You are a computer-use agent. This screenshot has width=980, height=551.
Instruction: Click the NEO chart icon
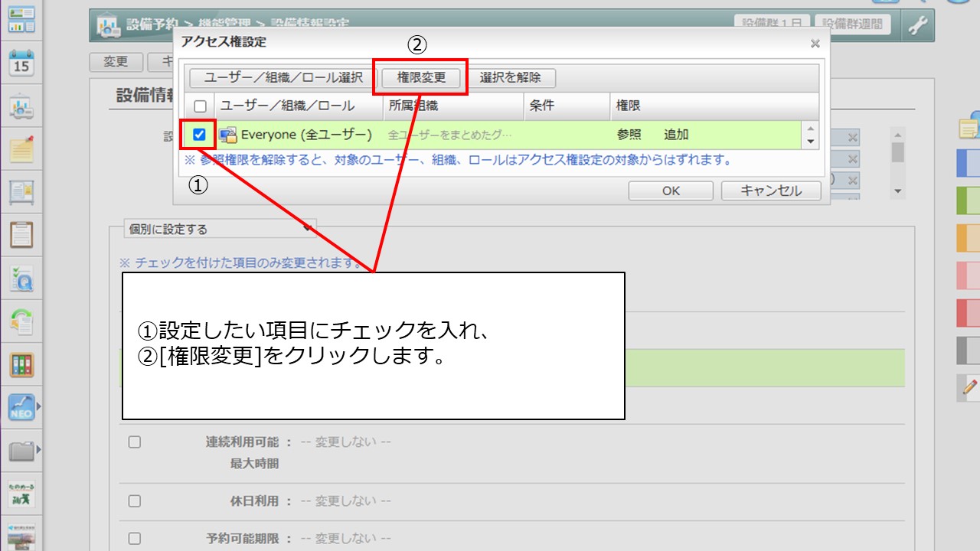(x=21, y=407)
